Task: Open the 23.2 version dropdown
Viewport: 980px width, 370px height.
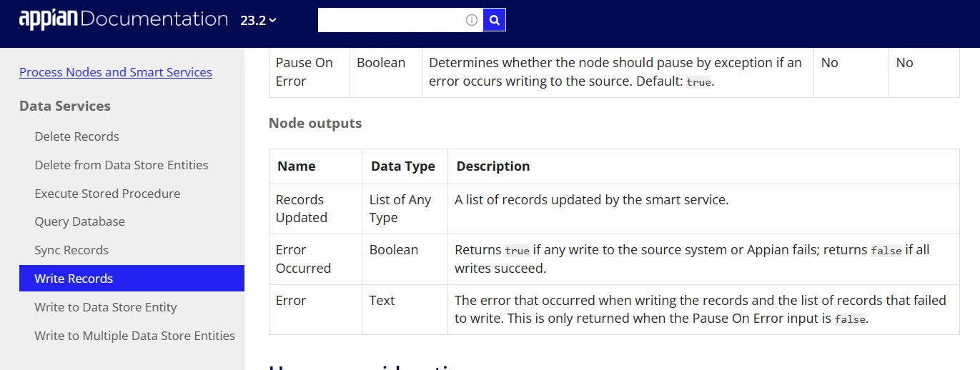Action: (258, 21)
